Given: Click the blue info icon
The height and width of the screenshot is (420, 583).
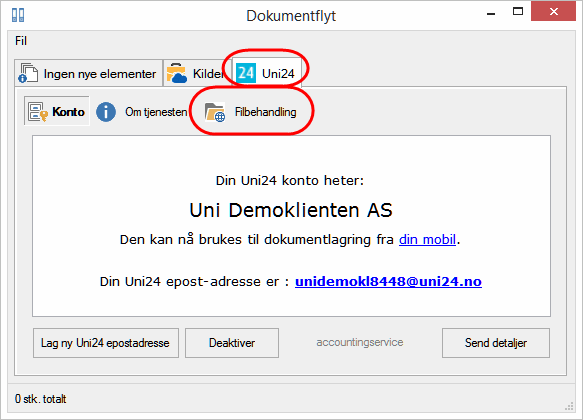Looking at the screenshot, I should (x=106, y=112).
